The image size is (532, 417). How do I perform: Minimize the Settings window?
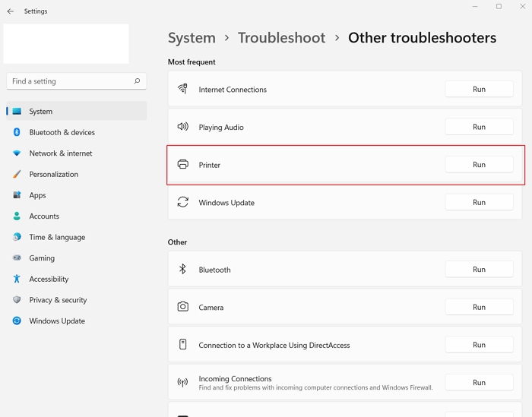[475, 6]
